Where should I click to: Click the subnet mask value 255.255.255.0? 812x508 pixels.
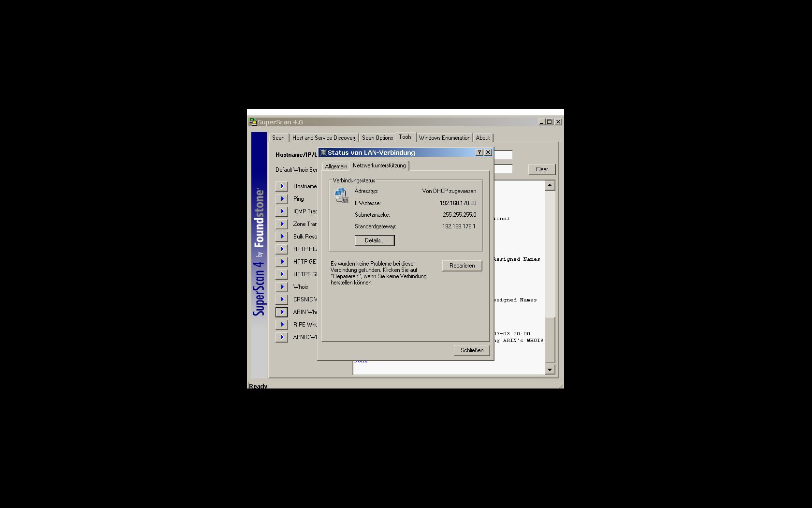click(x=459, y=215)
